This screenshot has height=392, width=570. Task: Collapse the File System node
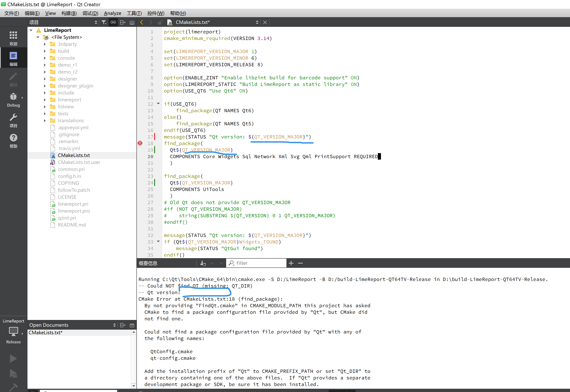pyautogui.click(x=38, y=37)
